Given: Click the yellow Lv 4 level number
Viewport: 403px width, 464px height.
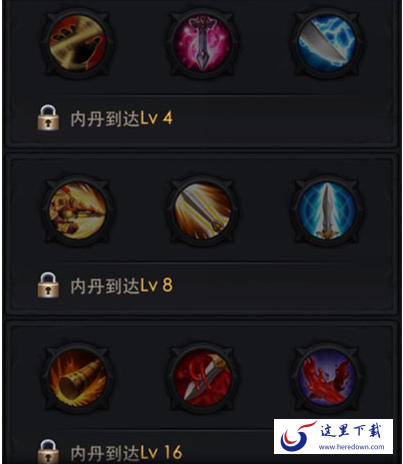Looking at the screenshot, I should pyautogui.click(x=156, y=118).
